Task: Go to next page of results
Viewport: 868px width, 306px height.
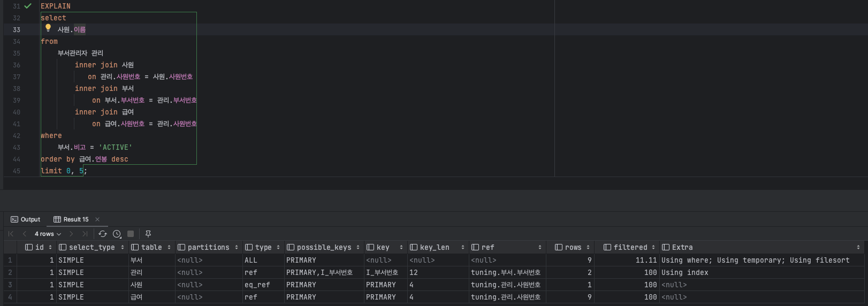Action: click(71, 234)
